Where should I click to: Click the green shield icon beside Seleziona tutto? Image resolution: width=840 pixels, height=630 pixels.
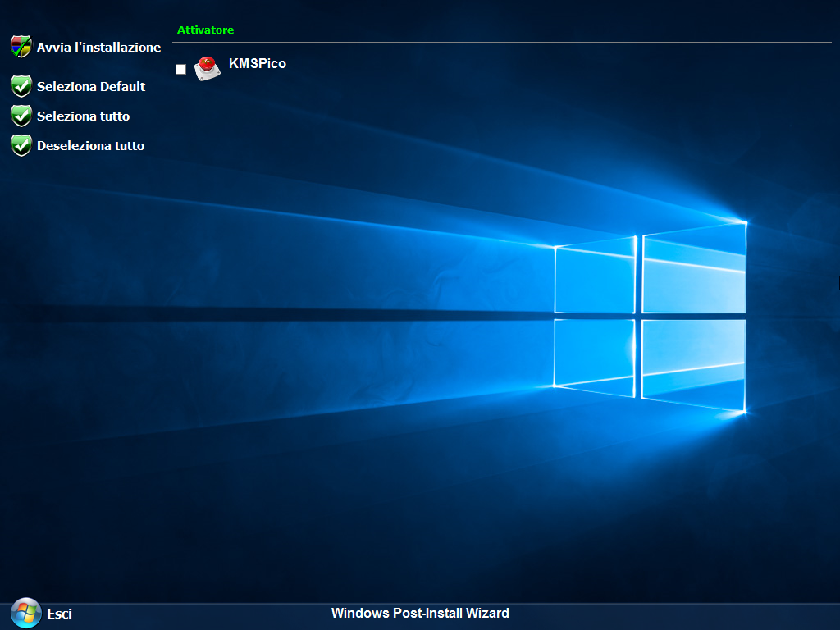21,116
